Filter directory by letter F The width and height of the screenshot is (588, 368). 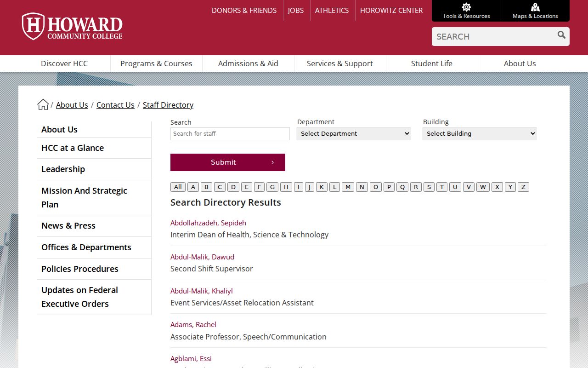[260, 187]
